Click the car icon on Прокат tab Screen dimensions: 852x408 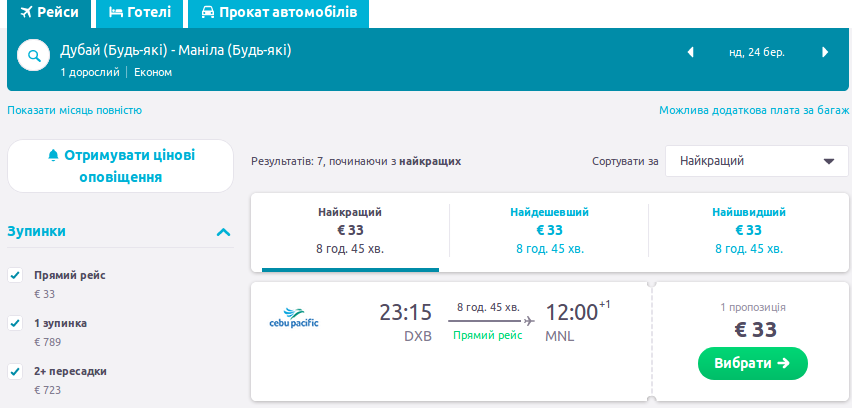[207, 13]
